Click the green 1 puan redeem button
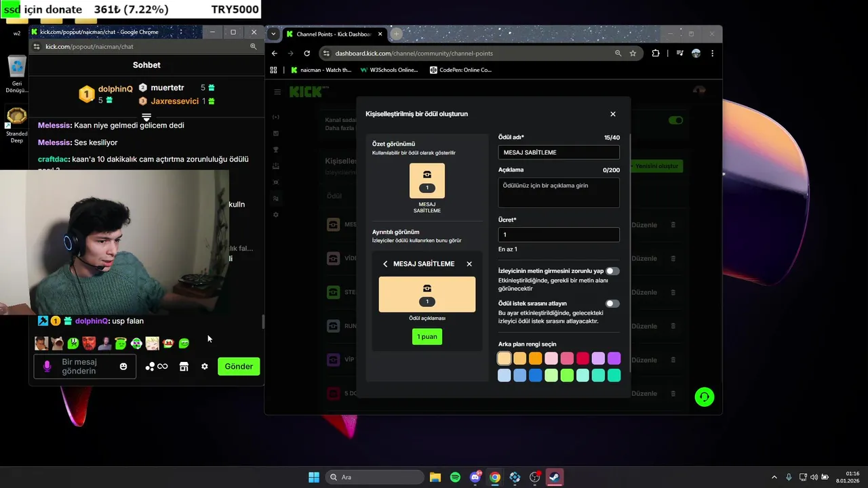Screen dimensions: 868x488 pos(427,337)
